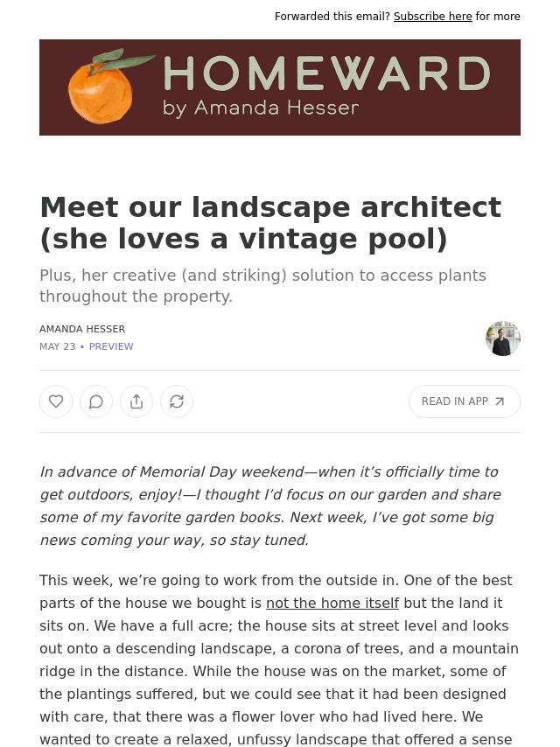The image size is (560, 747).
Task: Follow the 'Subscribe here' link
Action: tap(433, 17)
